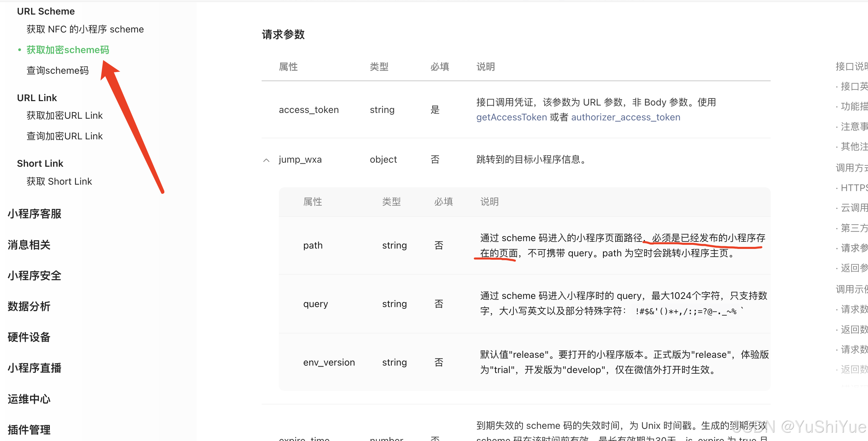
Task: Expand 插件管理 sidebar section
Action: coord(29,430)
